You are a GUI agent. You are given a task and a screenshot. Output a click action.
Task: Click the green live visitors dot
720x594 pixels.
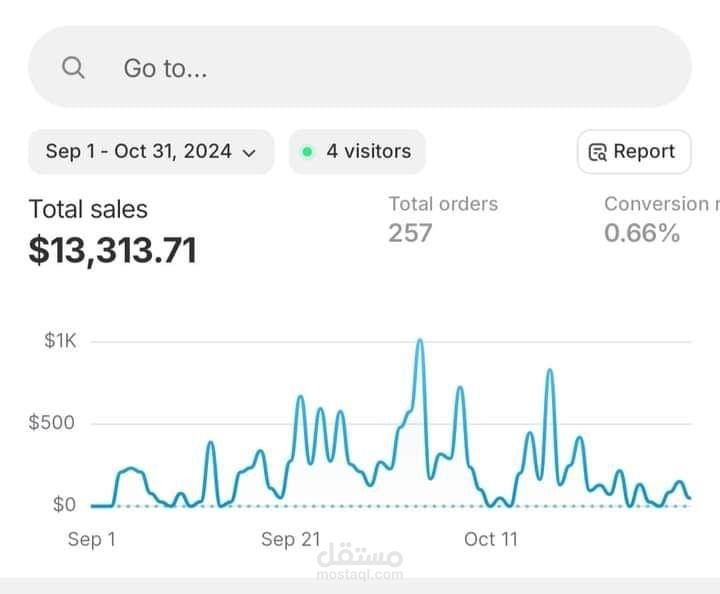tap(307, 152)
